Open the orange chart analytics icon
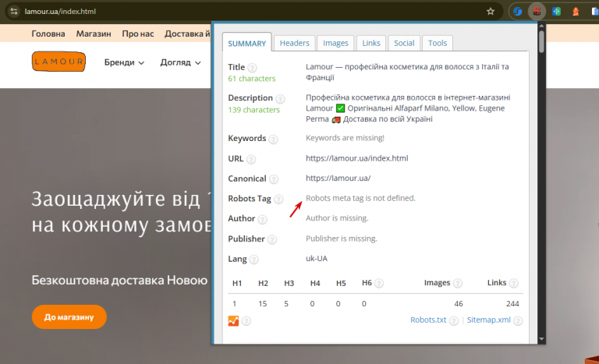The image size is (599, 364). tap(233, 321)
